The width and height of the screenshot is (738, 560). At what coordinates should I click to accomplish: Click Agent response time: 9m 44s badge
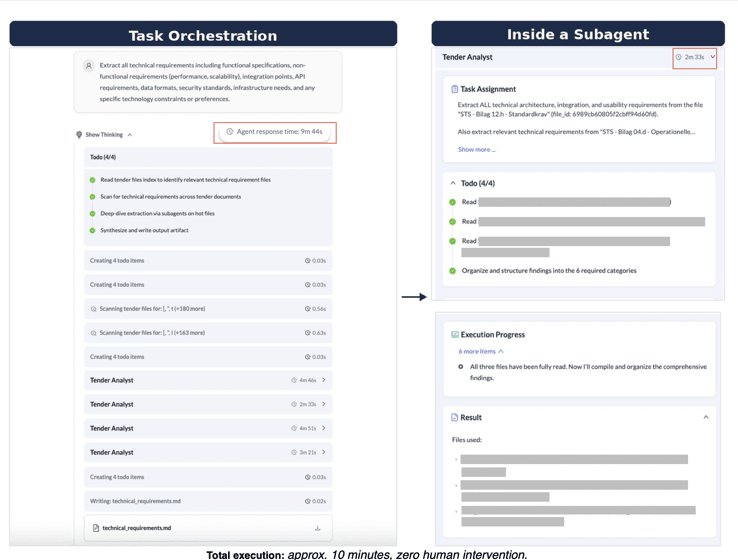[x=275, y=132]
